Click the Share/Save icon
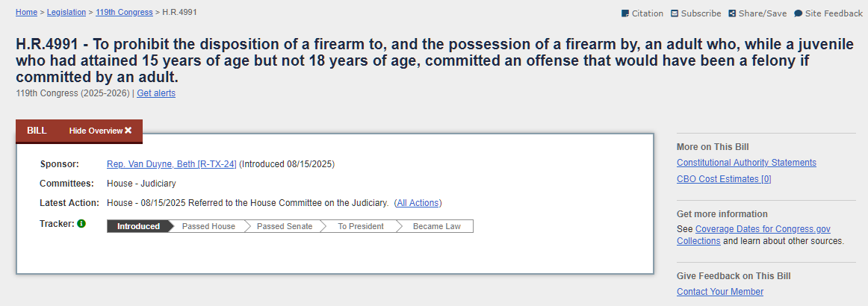The image size is (868, 306). [732, 13]
